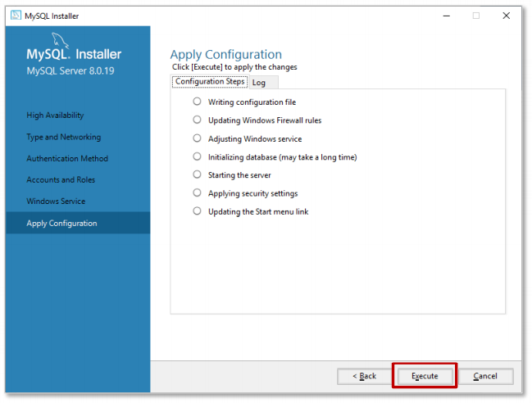Click the 'Updating the Start menu link' text
This screenshot has height=403, width=532.
[258, 212]
